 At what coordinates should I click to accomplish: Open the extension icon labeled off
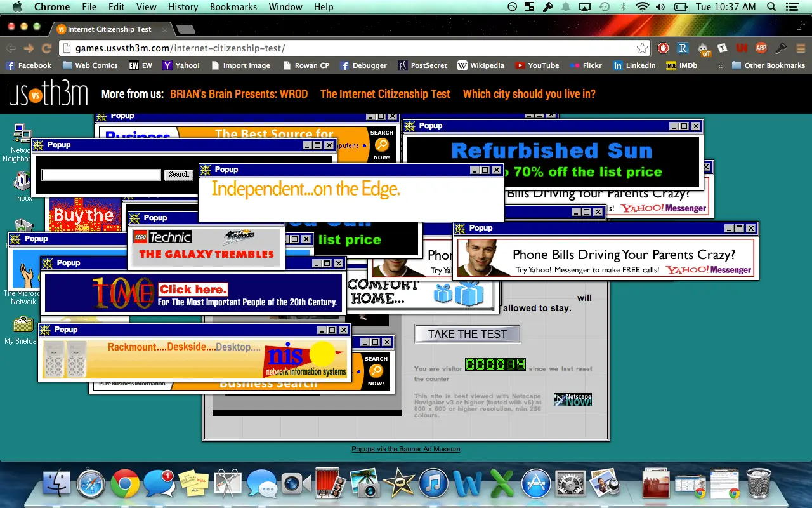coord(704,48)
